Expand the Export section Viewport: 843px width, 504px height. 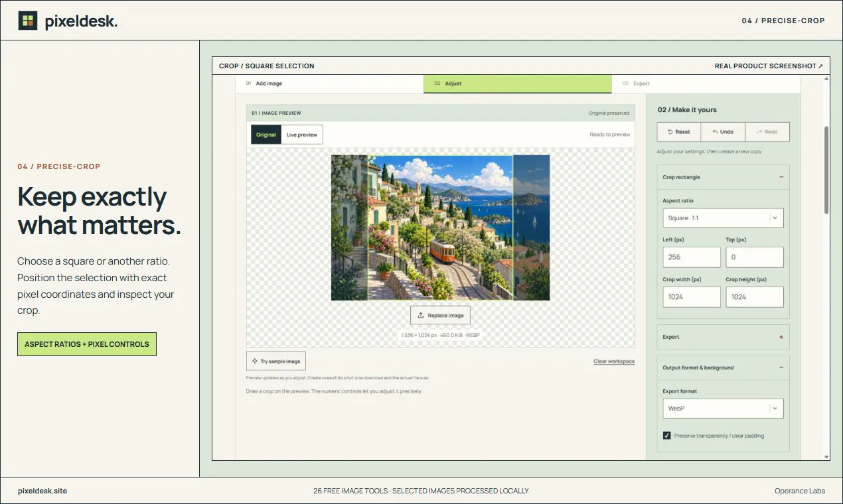(781, 337)
